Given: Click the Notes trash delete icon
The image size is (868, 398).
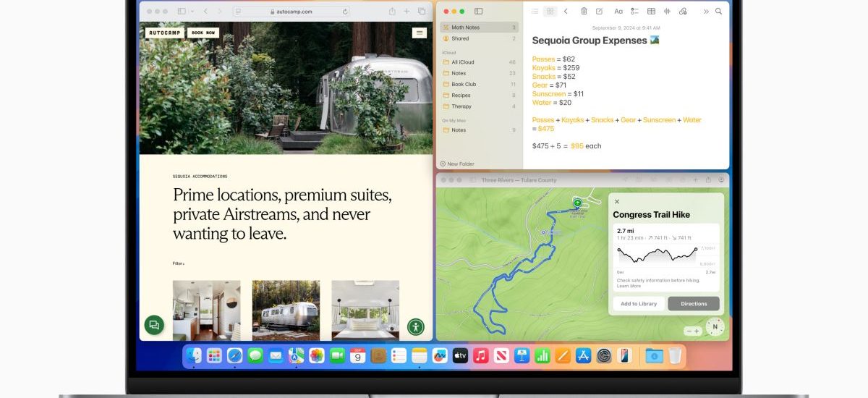Looking at the screenshot, I should [582, 12].
